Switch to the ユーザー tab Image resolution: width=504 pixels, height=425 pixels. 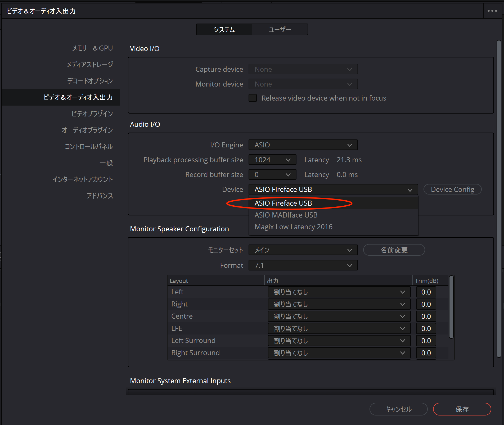[x=280, y=29]
